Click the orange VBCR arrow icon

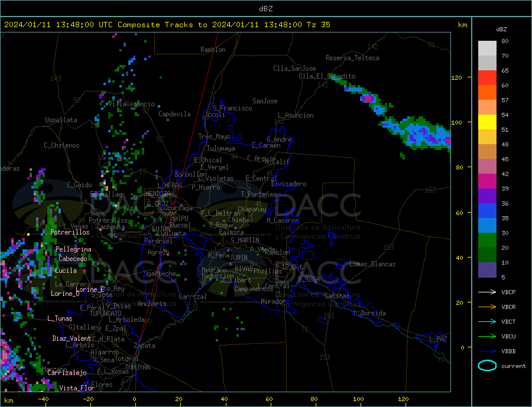[487, 307]
